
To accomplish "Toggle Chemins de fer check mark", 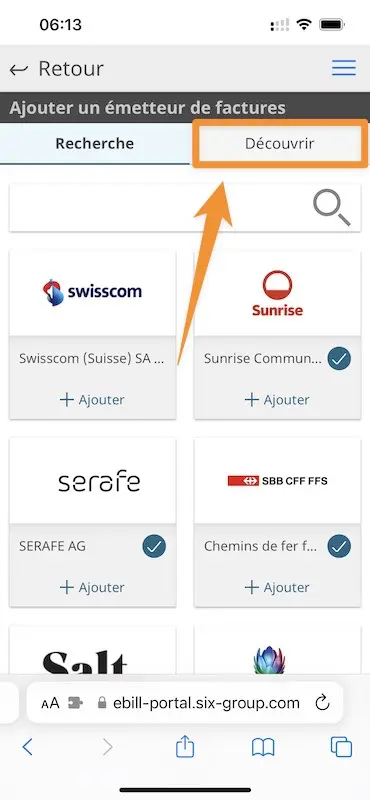I will (x=339, y=546).
